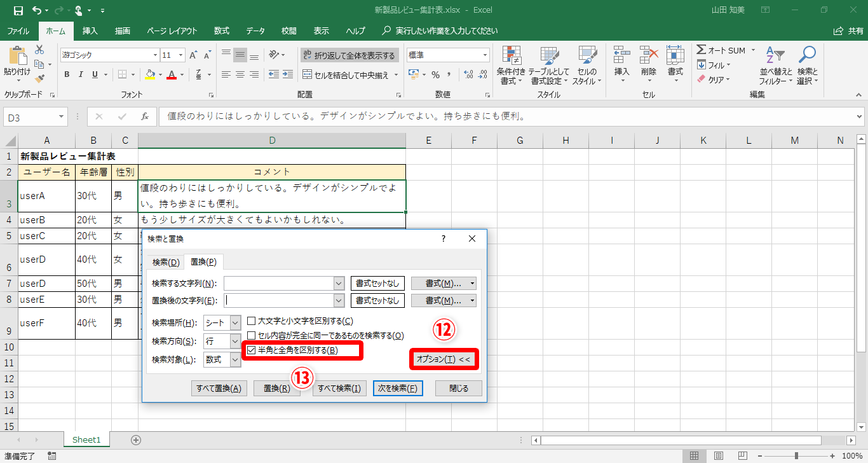Viewport: 868px width, 463px height.
Task: Collapse options with オプション(T) << button
Action: (x=444, y=359)
